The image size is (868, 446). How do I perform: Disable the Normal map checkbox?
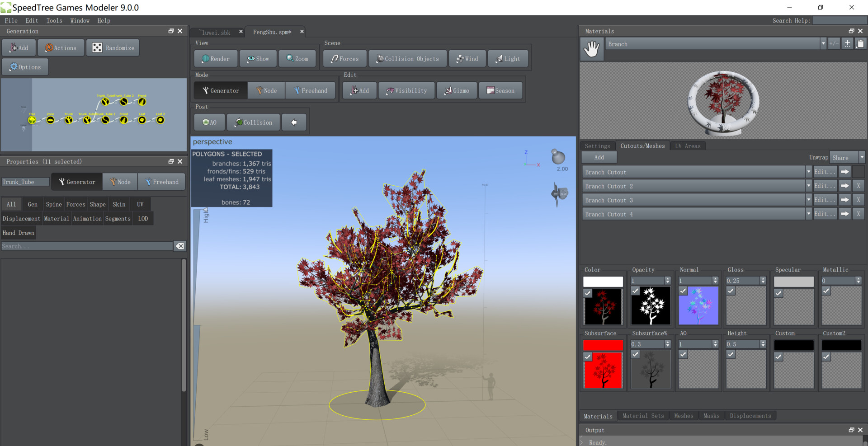coord(683,291)
